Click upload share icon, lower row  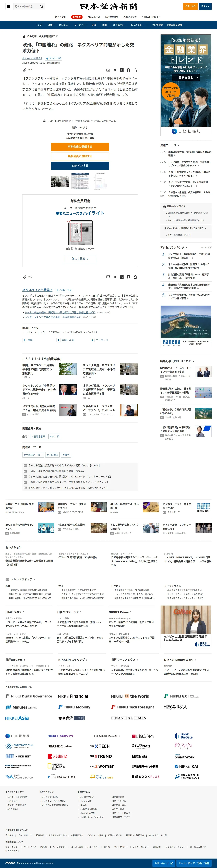click(x=135, y=277)
